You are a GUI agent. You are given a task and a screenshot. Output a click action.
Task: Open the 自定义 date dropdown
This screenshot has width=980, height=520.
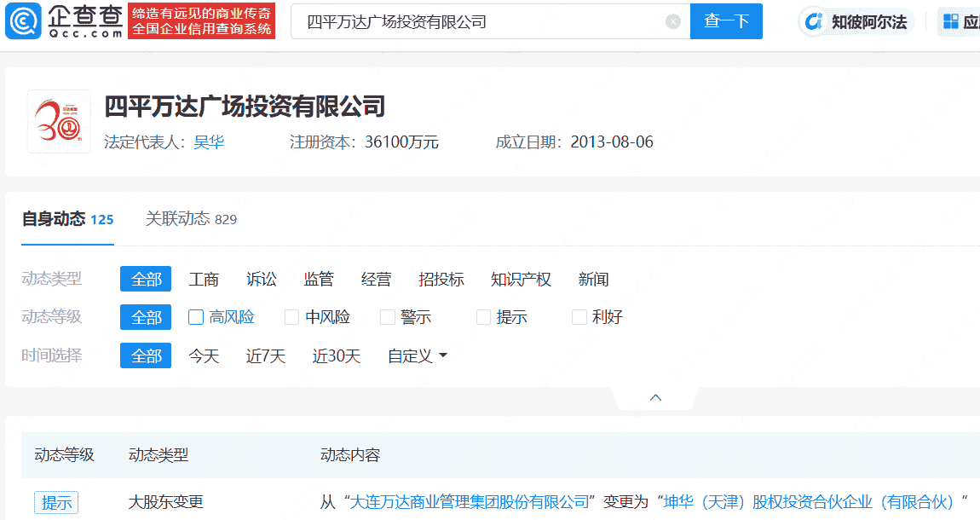416,355
